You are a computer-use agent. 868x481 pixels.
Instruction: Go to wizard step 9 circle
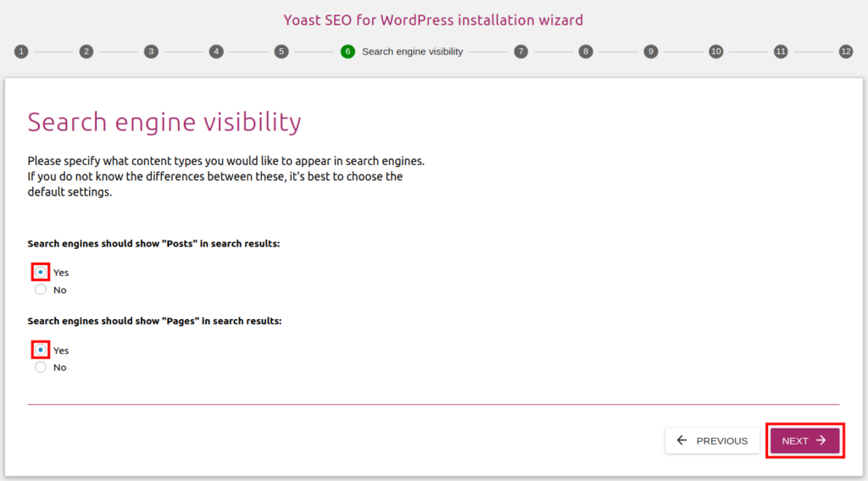[x=651, y=52]
